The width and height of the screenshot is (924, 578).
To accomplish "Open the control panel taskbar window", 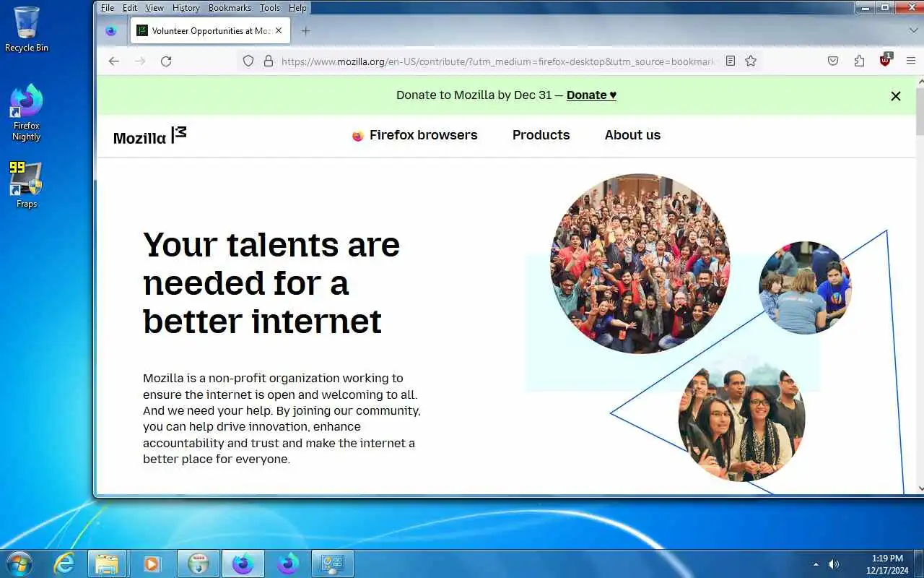I will point(332,564).
